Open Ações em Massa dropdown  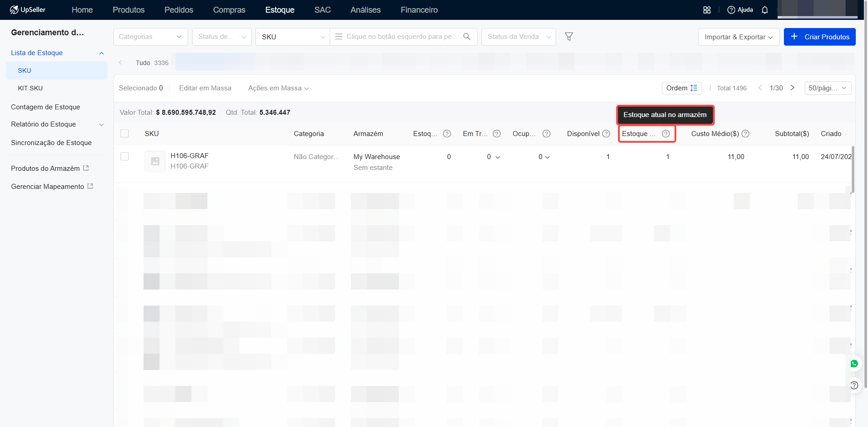[278, 88]
